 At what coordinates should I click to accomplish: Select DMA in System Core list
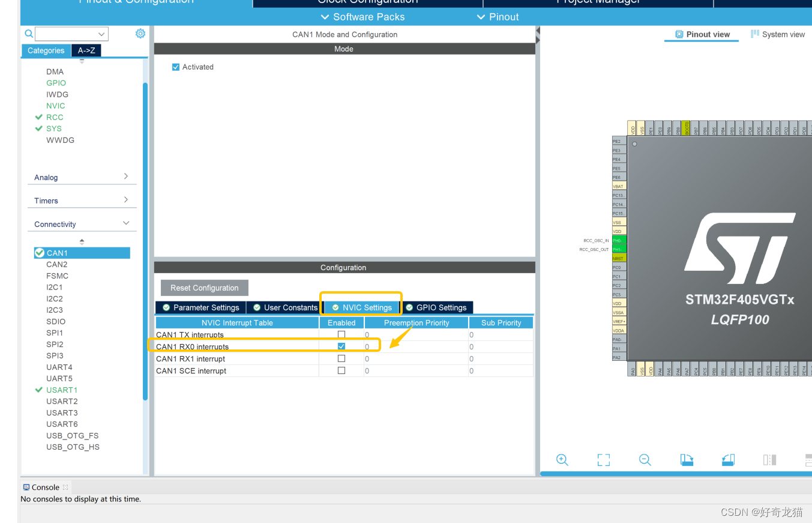click(x=55, y=71)
